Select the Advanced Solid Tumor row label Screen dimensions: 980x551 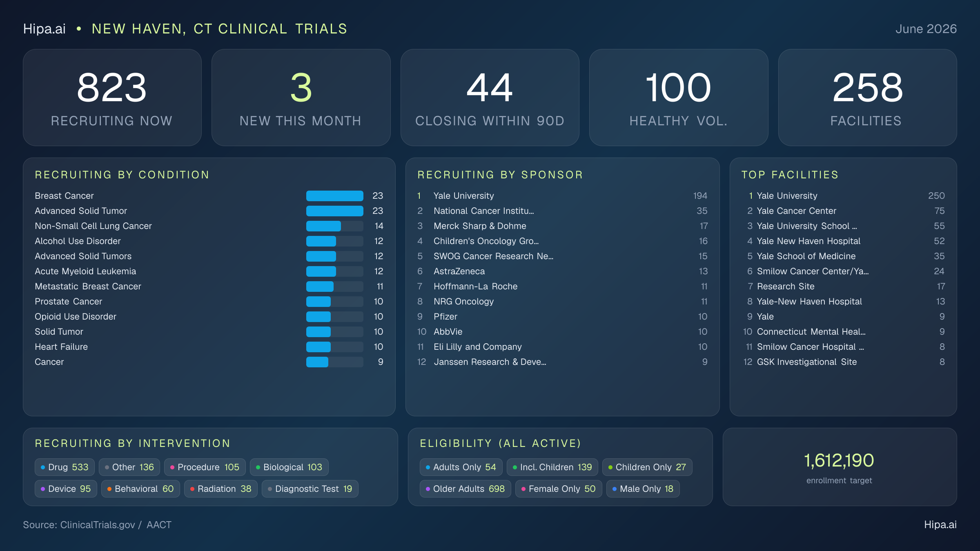[81, 211]
